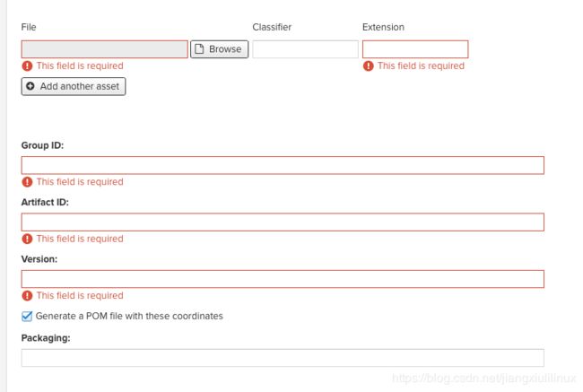Click the error icon below Version field
The width and height of the screenshot is (583, 392).
coord(27,296)
